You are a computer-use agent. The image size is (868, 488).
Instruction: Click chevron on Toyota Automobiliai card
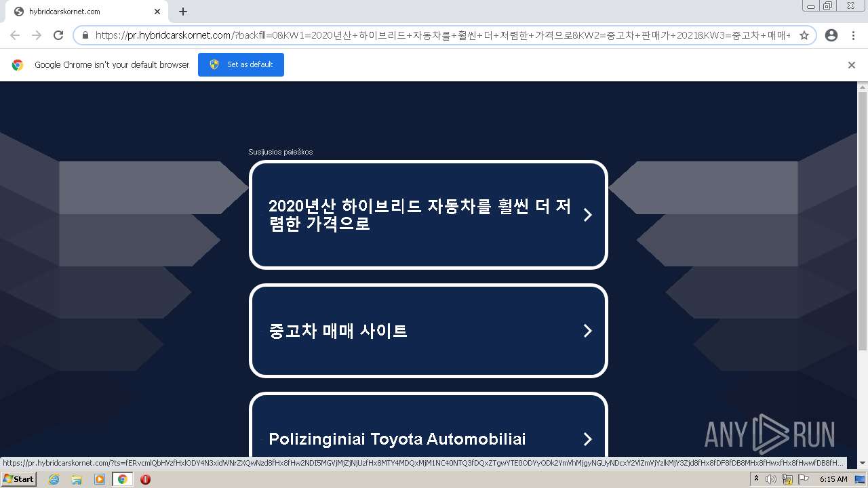point(587,439)
